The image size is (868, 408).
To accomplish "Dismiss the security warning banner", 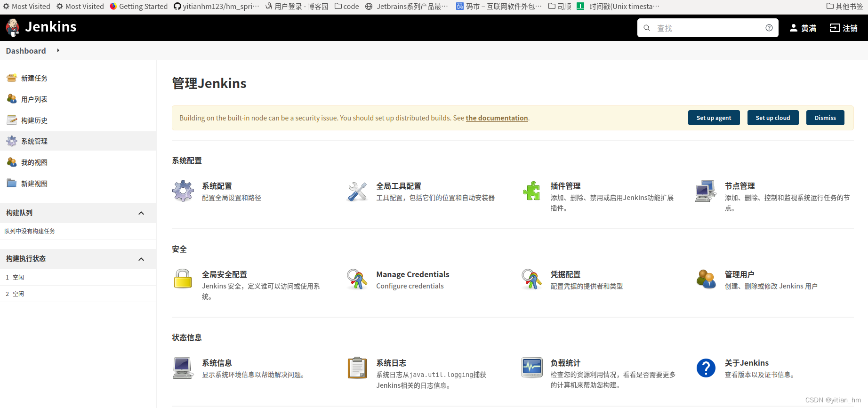I will click(825, 118).
